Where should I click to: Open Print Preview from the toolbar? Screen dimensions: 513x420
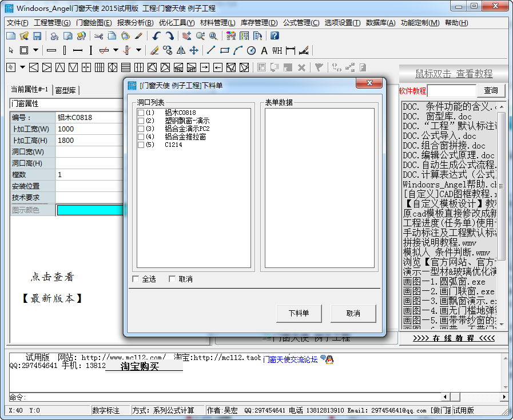click(67, 35)
